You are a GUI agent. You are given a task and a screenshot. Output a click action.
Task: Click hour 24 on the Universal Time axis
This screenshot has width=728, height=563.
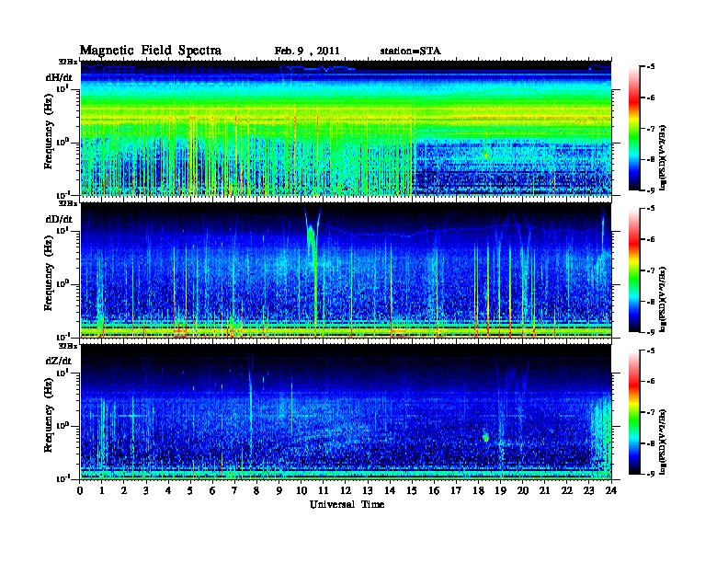[x=611, y=491]
